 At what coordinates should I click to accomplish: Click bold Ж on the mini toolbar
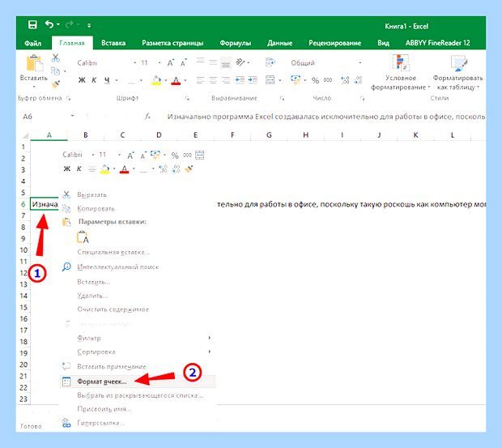67,169
